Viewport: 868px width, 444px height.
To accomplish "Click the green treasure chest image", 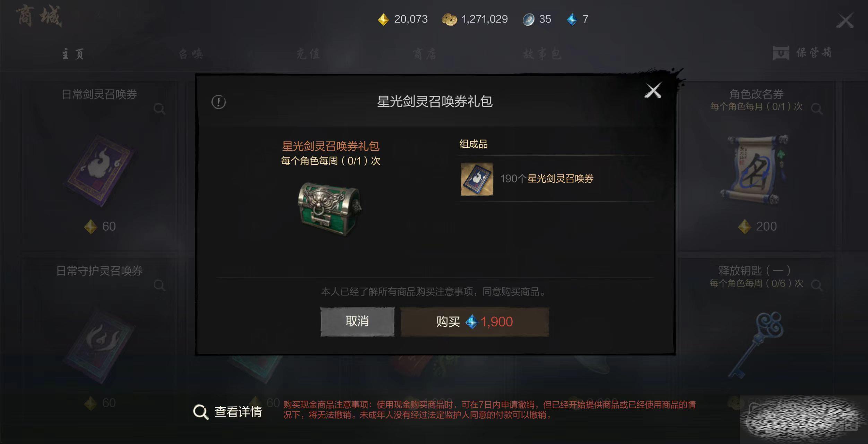I will coord(330,209).
